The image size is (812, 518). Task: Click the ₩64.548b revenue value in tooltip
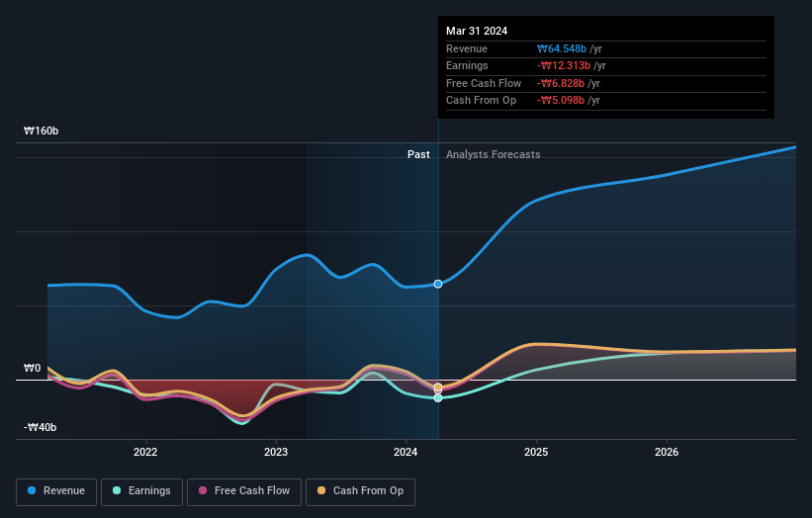click(x=562, y=48)
